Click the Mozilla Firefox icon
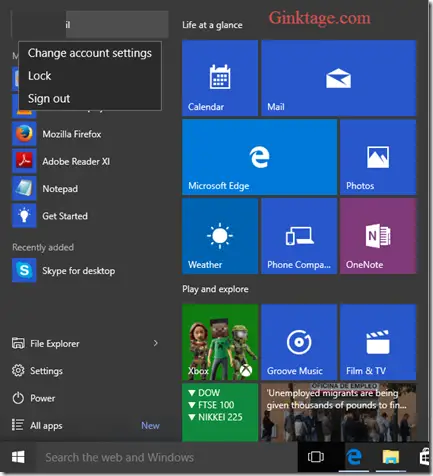Image resolution: width=433 pixels, height=476 pixels. 24,134
